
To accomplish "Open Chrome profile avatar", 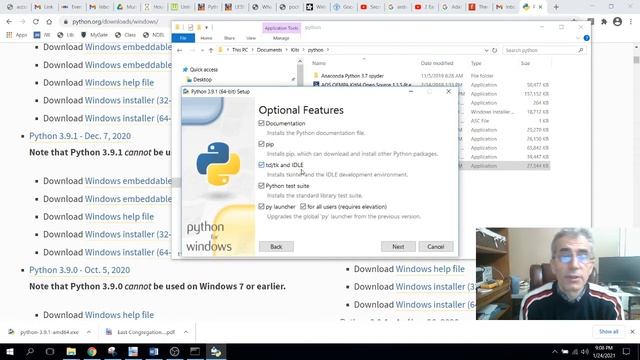I will click(x=618, y=22).
